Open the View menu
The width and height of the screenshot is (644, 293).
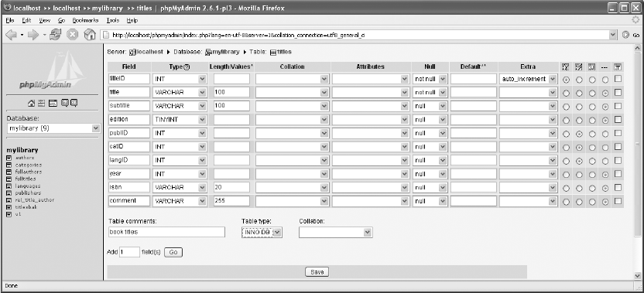click(x=44, y=20)
